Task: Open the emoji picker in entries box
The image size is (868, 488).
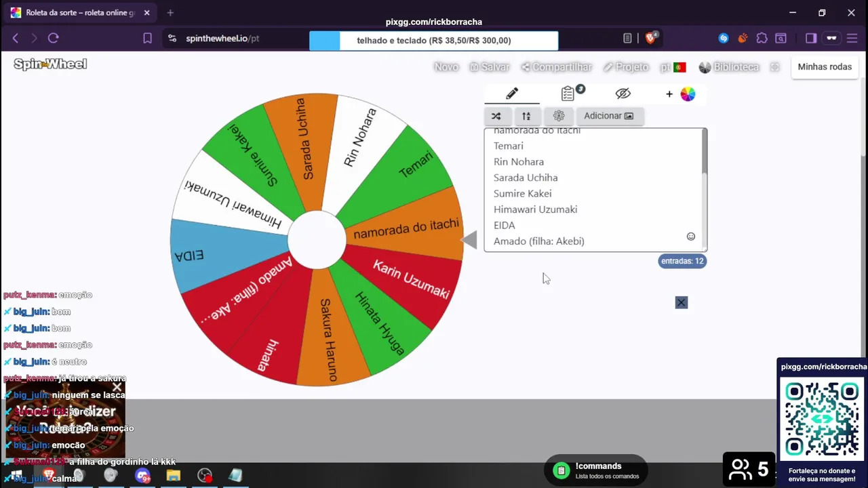Action: tap(691, 237)
